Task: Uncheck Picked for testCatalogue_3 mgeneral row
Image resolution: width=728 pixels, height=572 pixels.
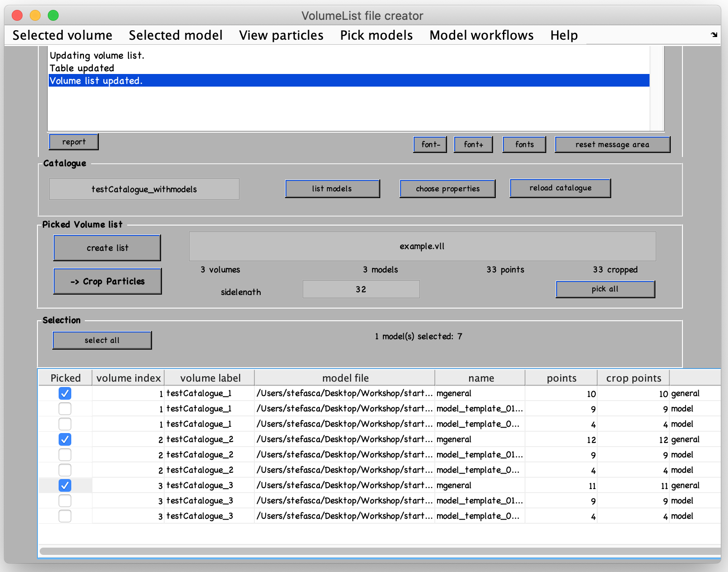Action: 65,485
